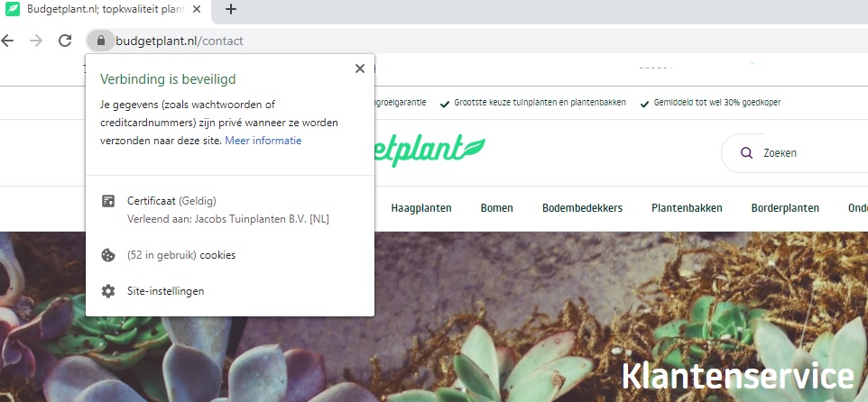
Task: Close the security info popup
Action: (x=360, y=69)
